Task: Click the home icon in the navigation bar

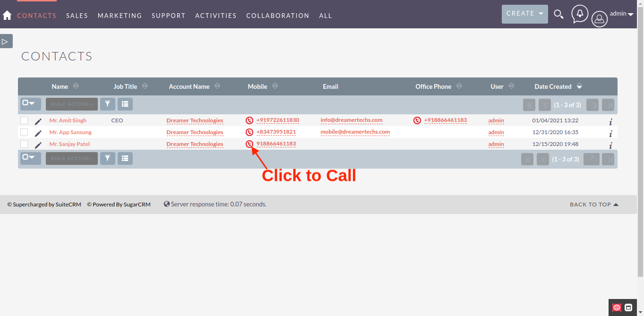Action: point(7,15)
